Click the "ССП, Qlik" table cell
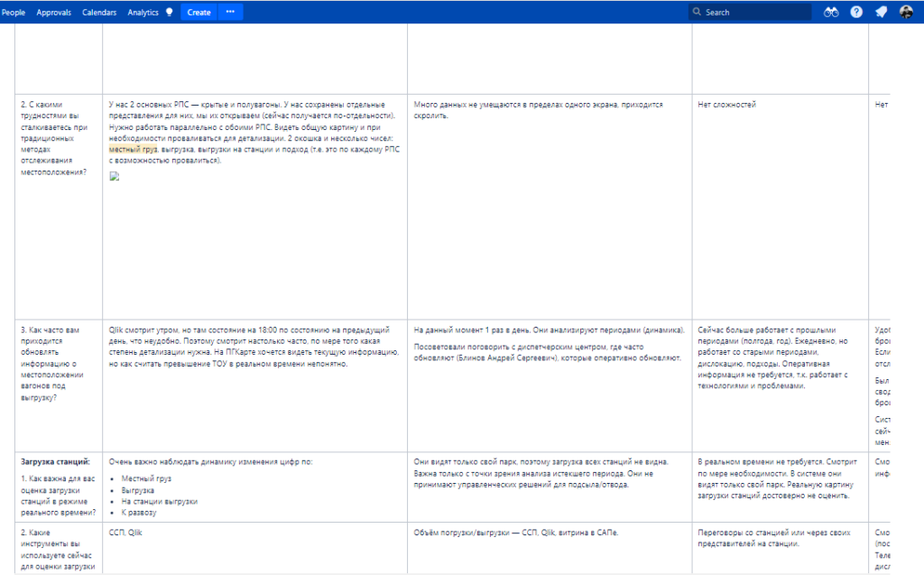This screenshot has height=575, width=924. tap(125, 532)
